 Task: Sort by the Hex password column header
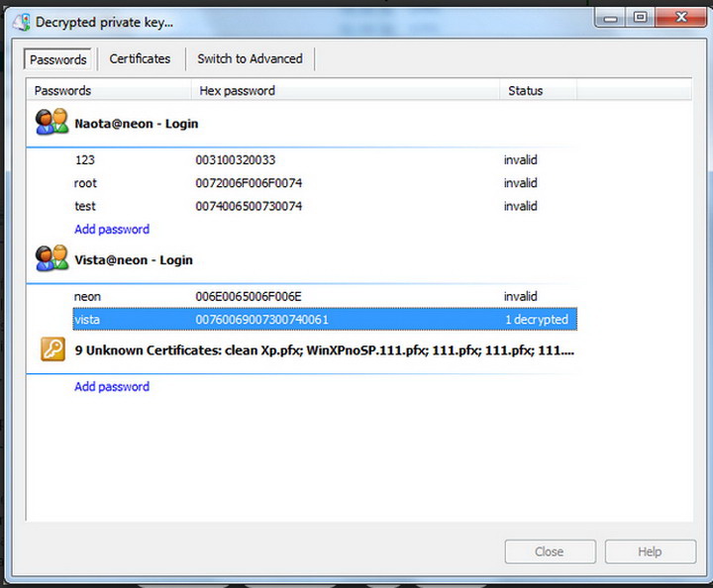pos(346,90)
